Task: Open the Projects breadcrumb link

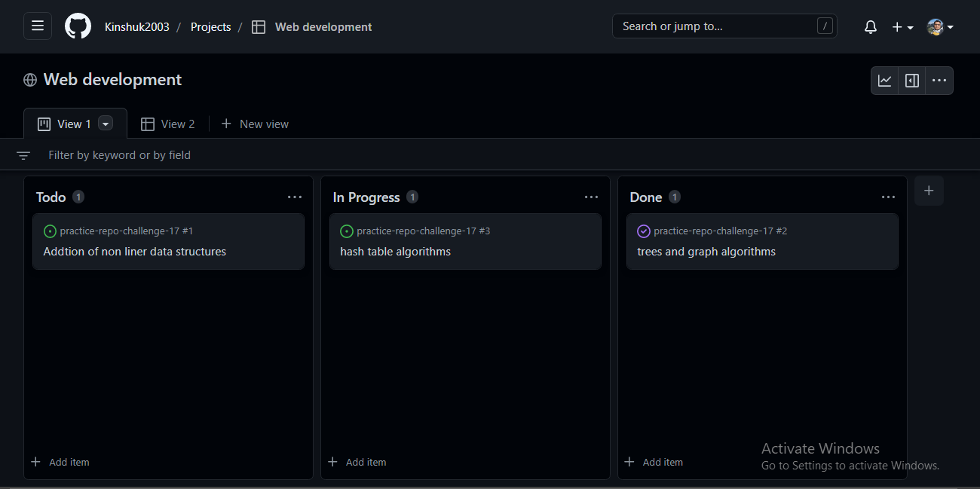Action: (210, 26)
